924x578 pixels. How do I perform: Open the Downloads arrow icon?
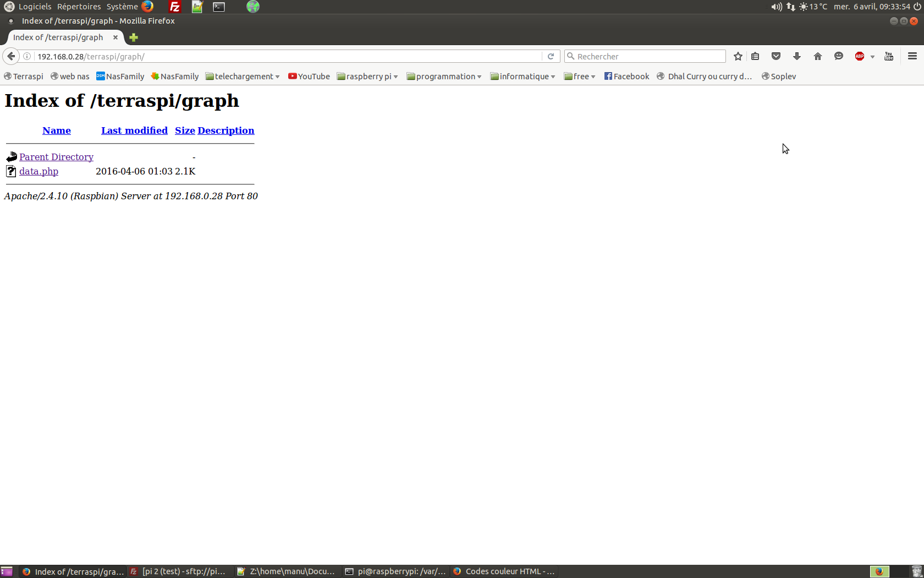[x=797, y=56]
